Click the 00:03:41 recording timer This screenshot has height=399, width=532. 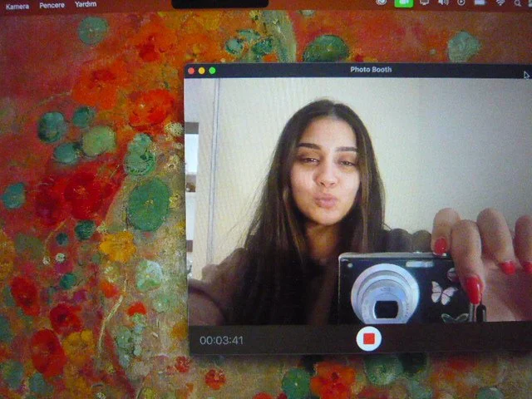point(221,340)
